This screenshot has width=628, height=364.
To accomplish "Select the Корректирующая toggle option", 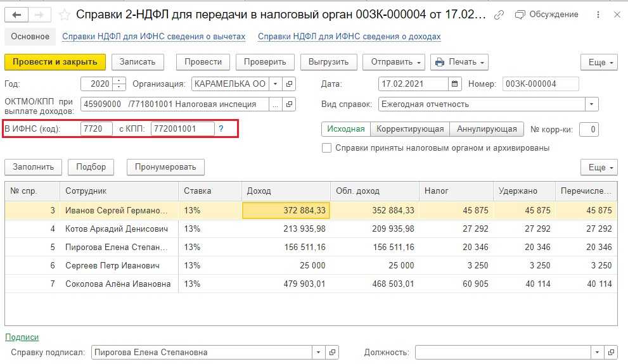I will 410,129.
